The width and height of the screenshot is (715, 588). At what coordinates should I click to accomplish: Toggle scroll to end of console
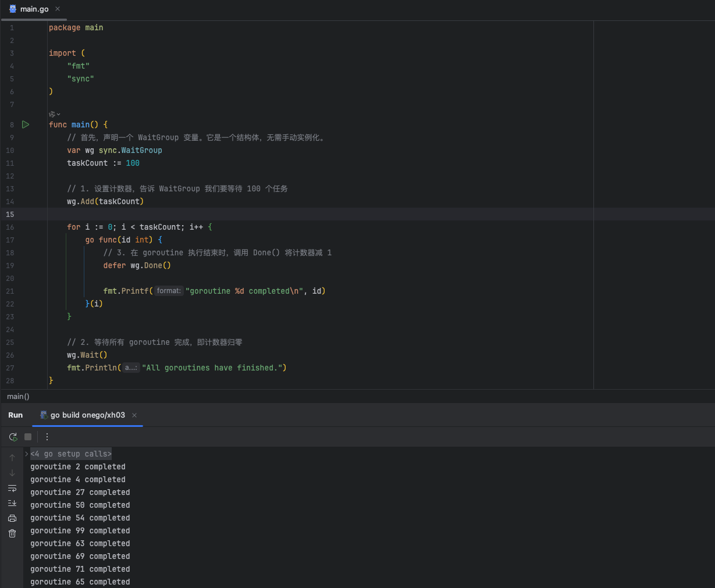coord(12,503)
